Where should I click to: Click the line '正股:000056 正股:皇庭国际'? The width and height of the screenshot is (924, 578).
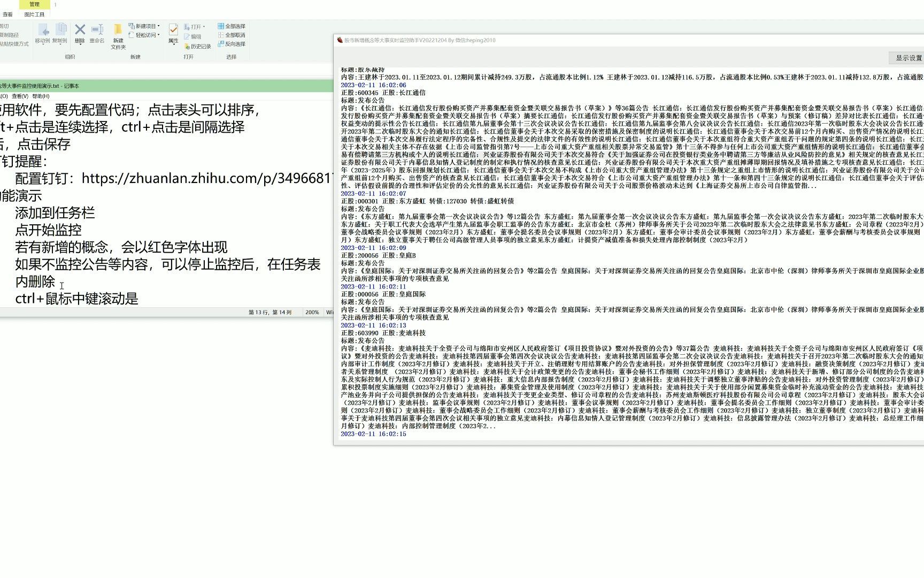tap(383, 294)
